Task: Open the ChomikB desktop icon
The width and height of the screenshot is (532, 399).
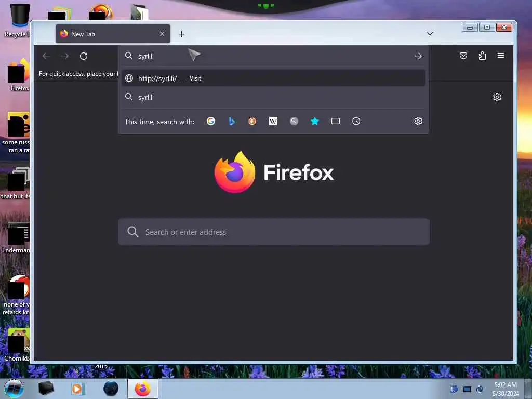Action: tap(17, 345)
